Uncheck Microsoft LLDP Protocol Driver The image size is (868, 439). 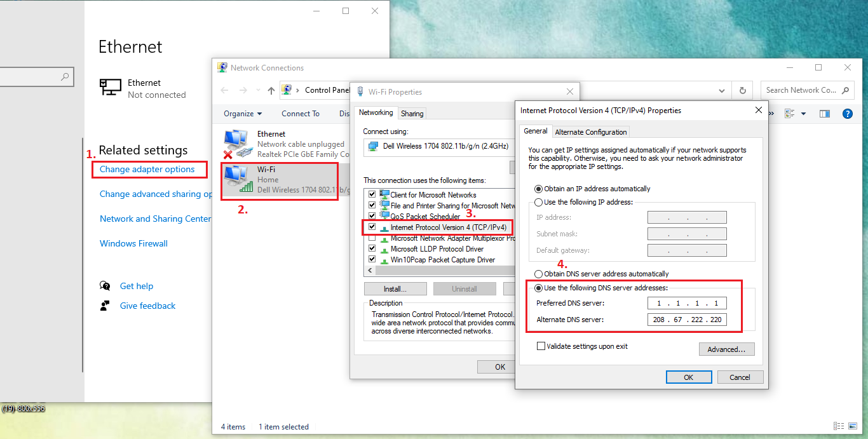(372, 249)
